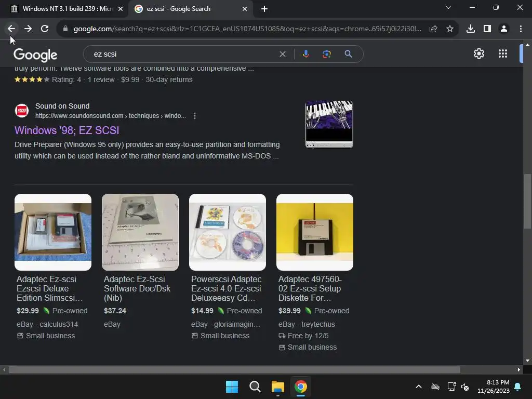Click the soundonsound.com URL breadcrumb
This screenshot has height=399, width=532.
tap(111, 116)
